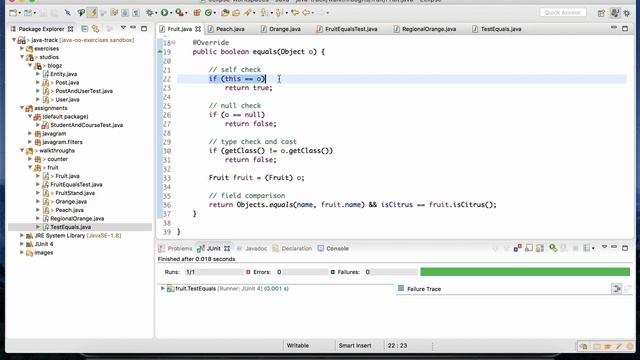The width and height of the screenshot is (640, 360).
Task: Switch to Orange.java tab
Action: [285, 29]
